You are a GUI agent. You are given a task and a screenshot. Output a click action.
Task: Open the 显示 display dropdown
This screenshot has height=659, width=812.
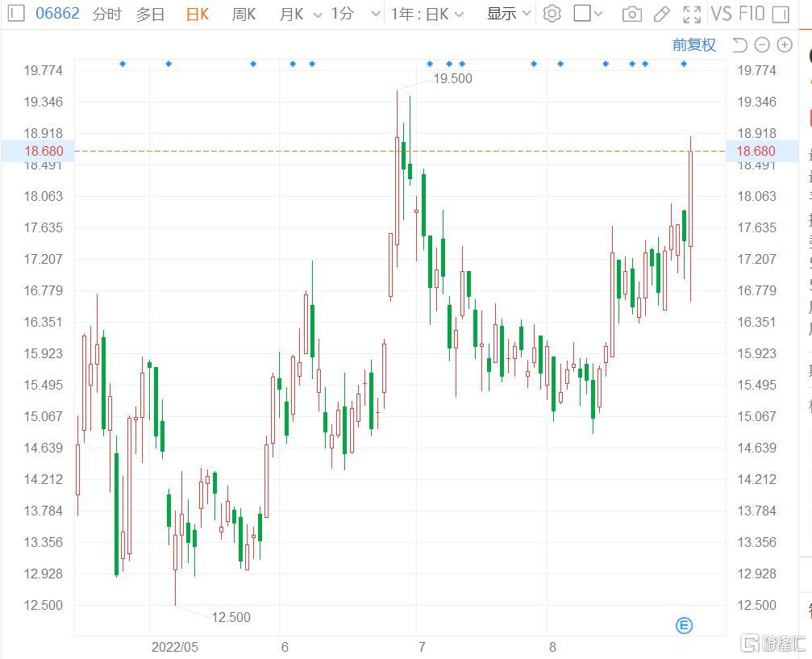point(509,14)
